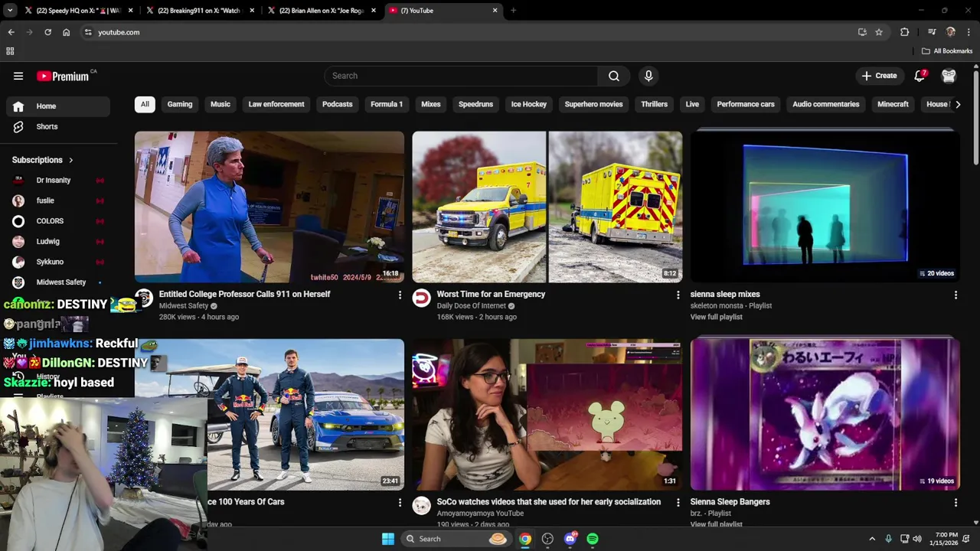Open the sienna sleep mixes playlist thumbnail
Screen dimensions: 980x551
(x=825, y=207)
